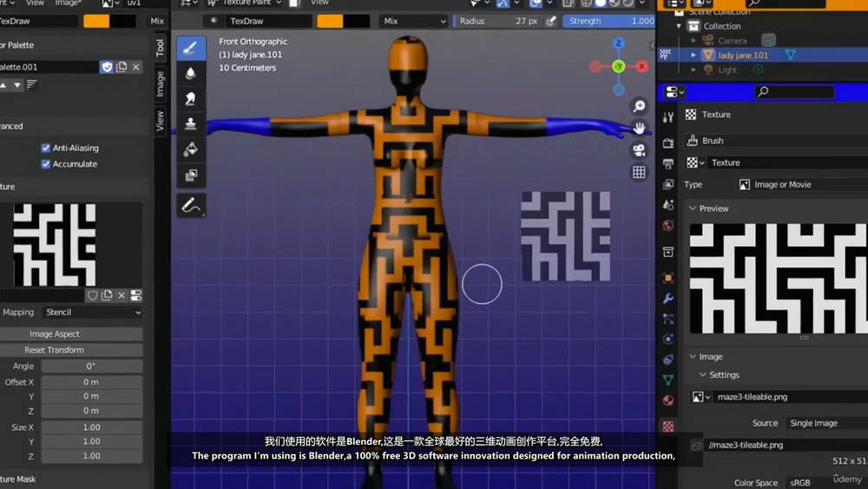
Task: Select the Clone stamp tool
Action: click(x=191, y=123)
